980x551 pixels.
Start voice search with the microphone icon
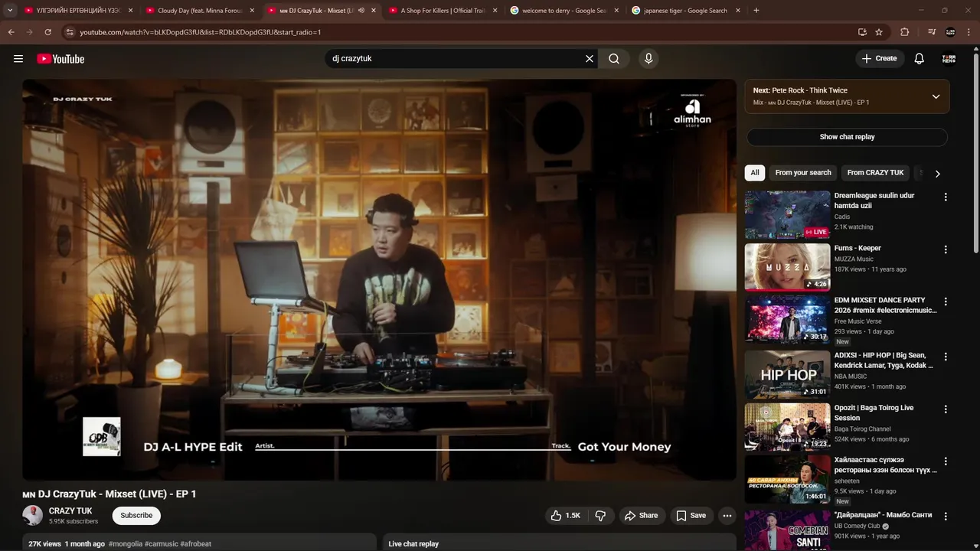(648, 59)
